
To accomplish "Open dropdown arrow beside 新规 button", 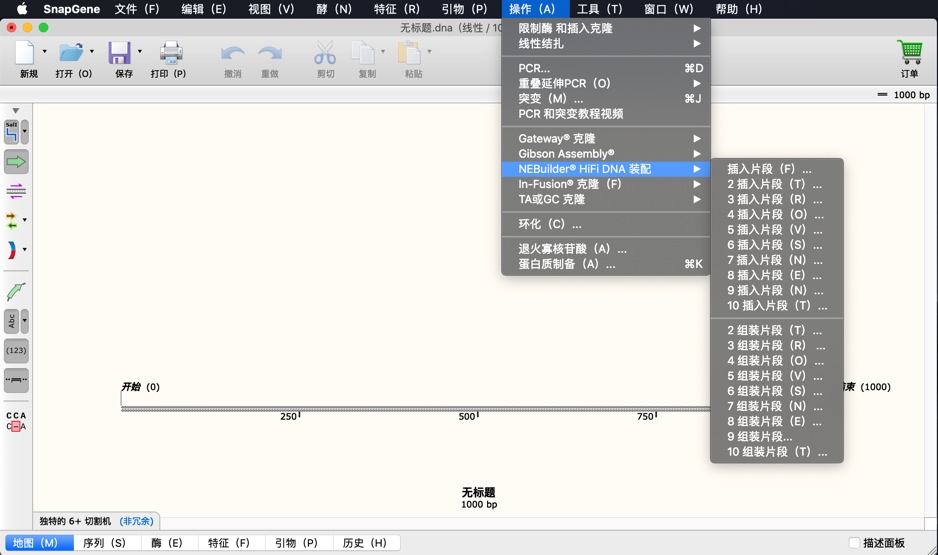I will [x=45, y=52].
